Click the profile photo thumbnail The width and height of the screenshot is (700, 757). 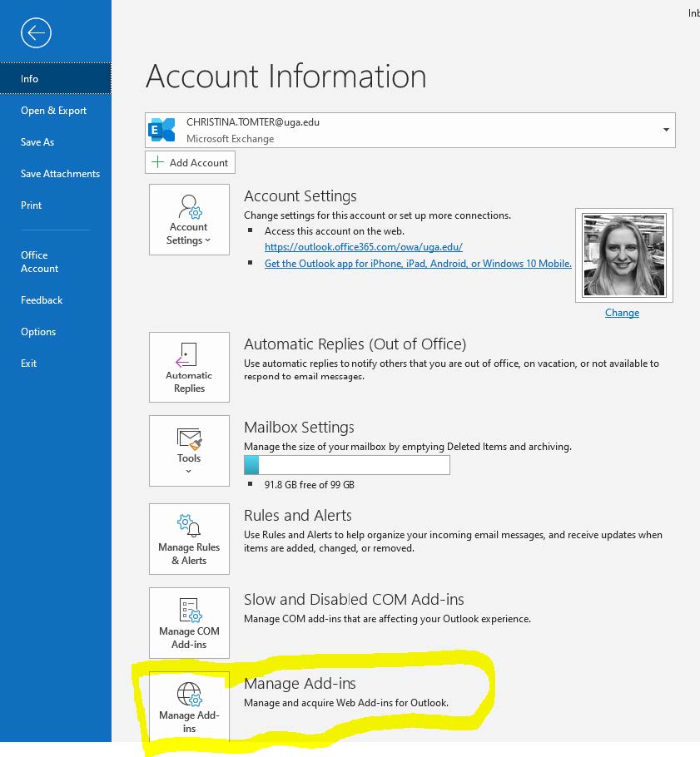[x=623, y=255]
